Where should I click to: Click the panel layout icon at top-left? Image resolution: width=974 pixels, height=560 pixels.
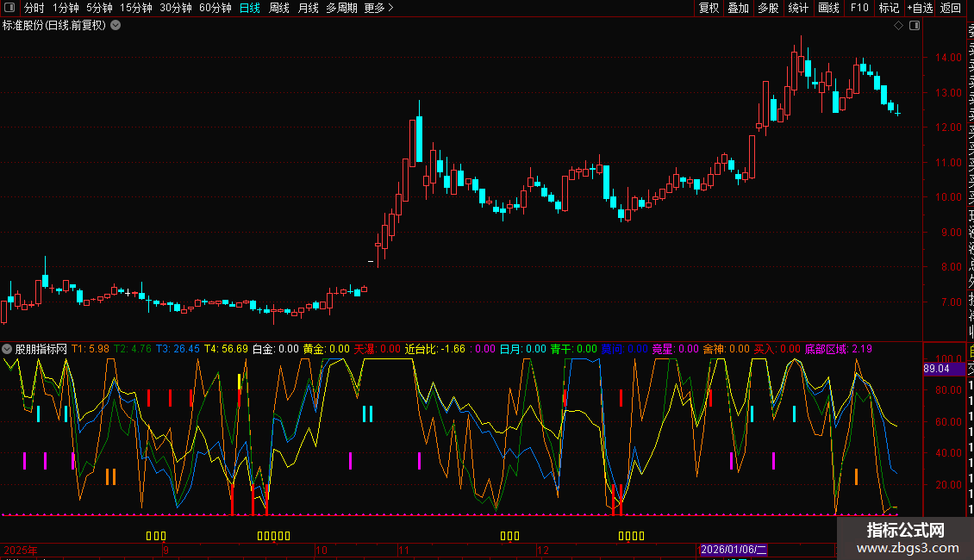(9, 8)
